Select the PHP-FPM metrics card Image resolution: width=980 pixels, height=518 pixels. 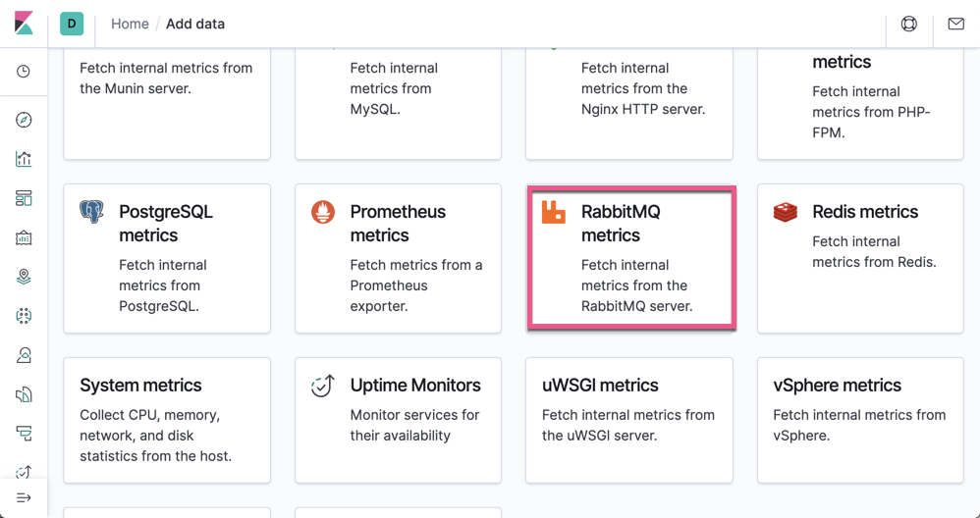click(860, 104)
